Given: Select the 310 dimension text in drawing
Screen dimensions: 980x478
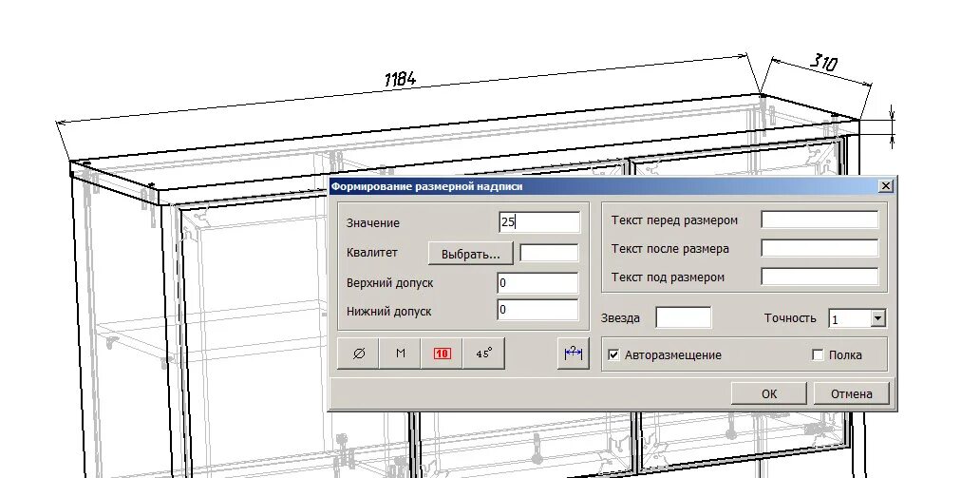Looking at the screenshot, I should [x=823, y=62].
